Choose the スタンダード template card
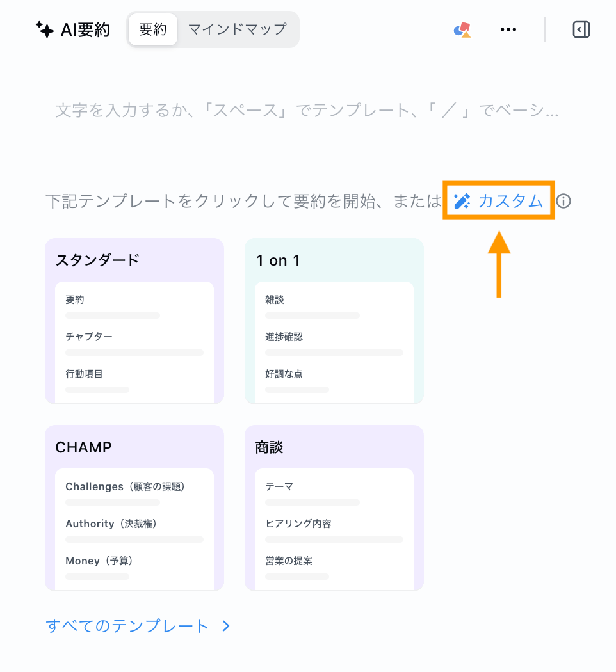 click(x=134, y=321)
